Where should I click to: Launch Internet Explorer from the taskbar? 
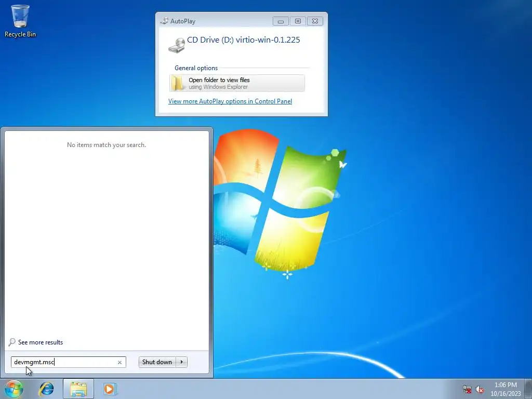pyautogui.click(x=46, y=389)
